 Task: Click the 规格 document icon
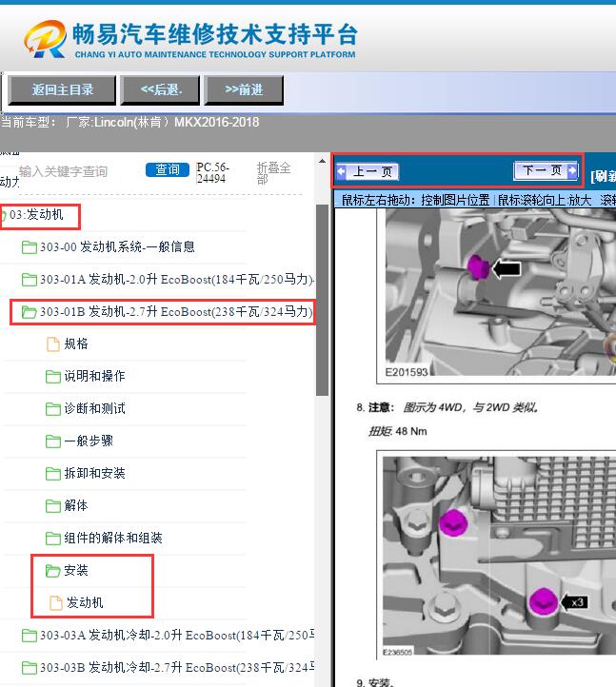point(53,344)
